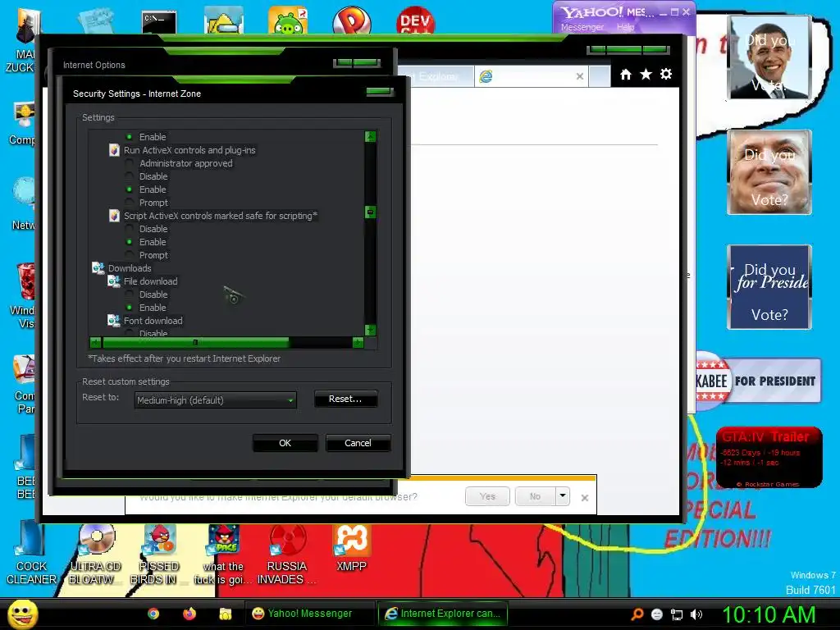Close the Internet Explorer tab
840x630 pixels.
tap(580, 76)
